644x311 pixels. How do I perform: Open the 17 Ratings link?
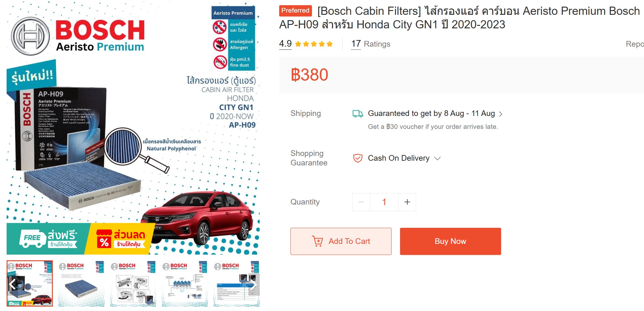(371, 44)
